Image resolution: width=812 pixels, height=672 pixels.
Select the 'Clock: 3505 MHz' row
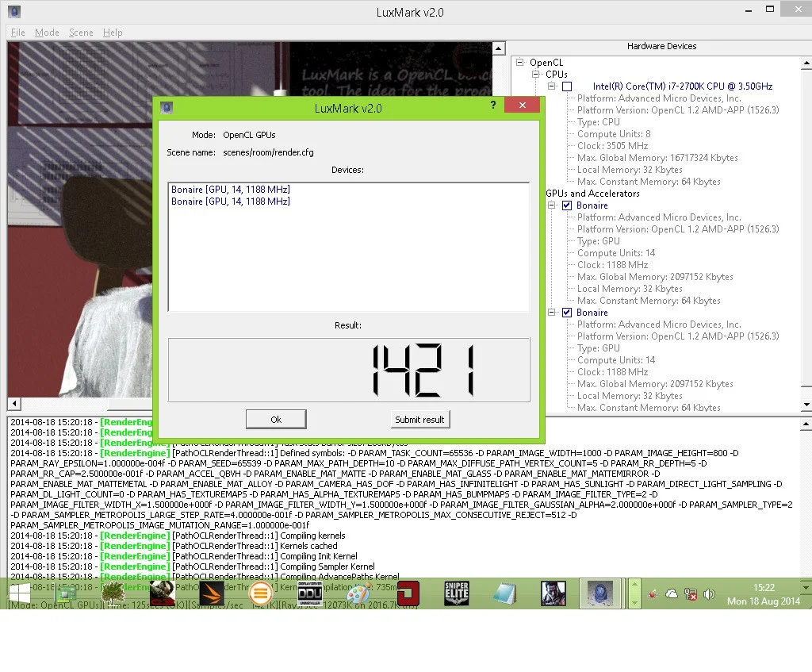point(613,146)
